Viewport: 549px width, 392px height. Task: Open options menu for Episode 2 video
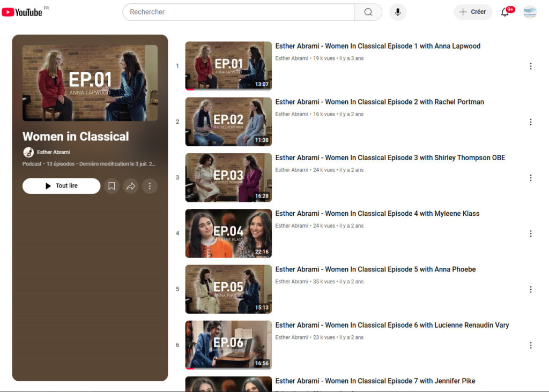(x=531, y=122)
